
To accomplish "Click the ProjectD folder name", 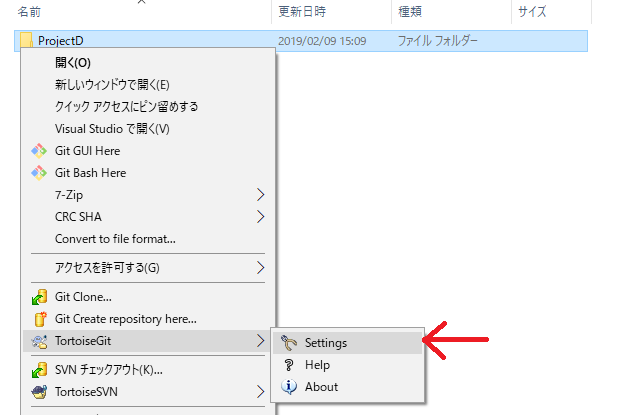I will pos(61,41).
